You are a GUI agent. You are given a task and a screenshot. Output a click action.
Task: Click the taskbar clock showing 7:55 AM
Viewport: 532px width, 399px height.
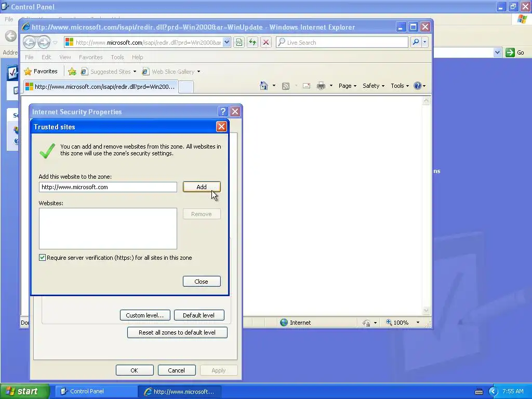513,391
